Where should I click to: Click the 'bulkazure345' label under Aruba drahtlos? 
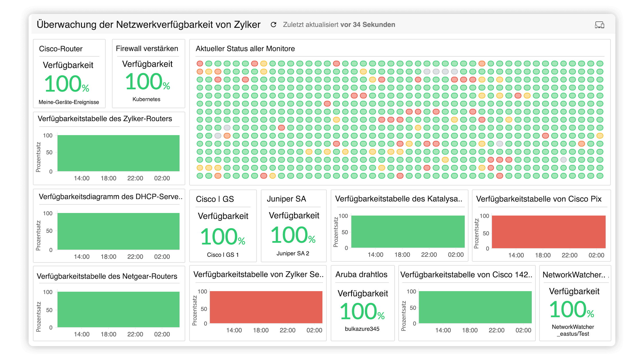coord(362,329)
